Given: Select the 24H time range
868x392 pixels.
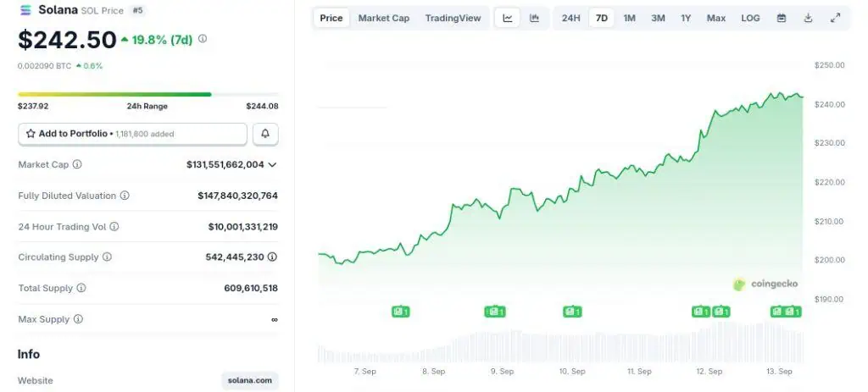Looking at the screenshot, I should point(570,18).
